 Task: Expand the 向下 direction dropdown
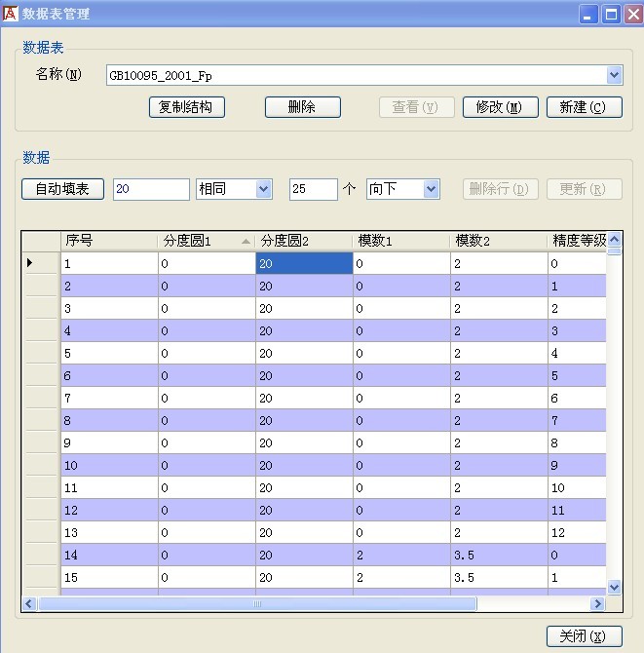tap(432, 189)
